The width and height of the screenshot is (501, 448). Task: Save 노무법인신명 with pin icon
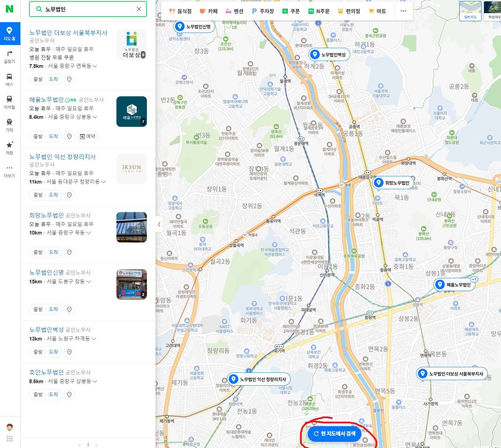tap(69, 309)
